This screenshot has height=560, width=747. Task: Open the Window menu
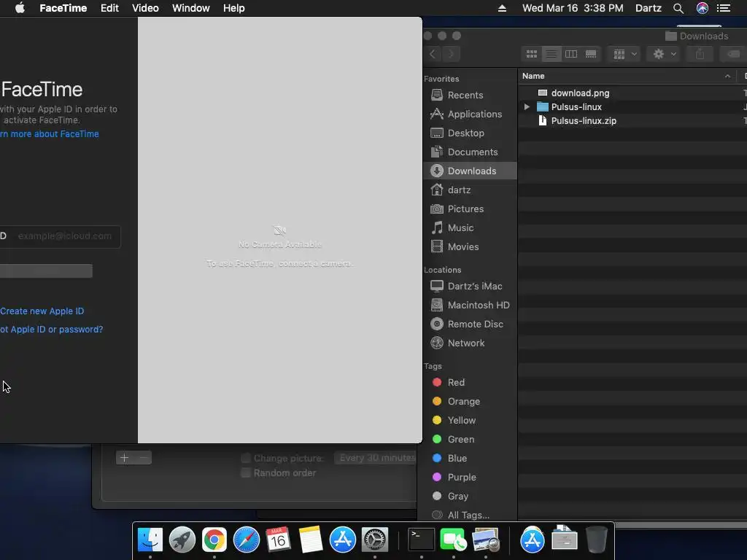click(x=190, y=8)
